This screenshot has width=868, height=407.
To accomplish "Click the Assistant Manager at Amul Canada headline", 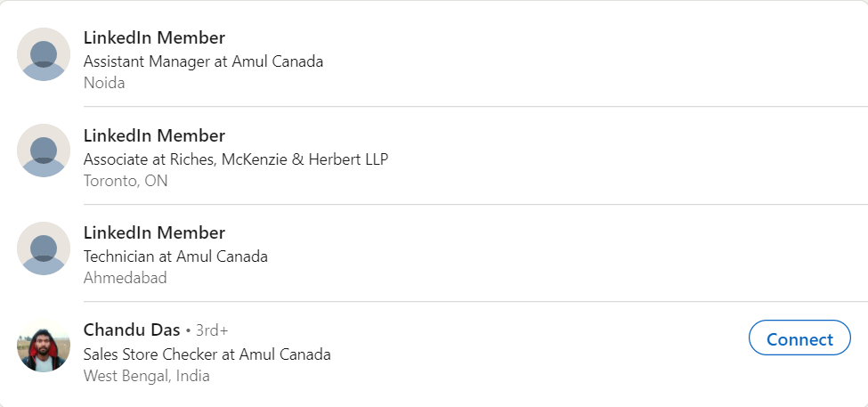I will point(203,61).
